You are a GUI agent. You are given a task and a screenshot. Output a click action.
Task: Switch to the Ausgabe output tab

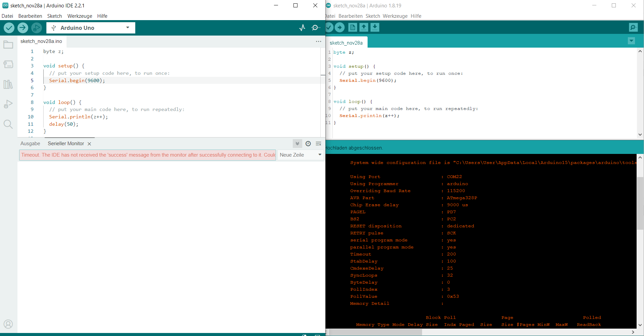(x=30, y=144)
